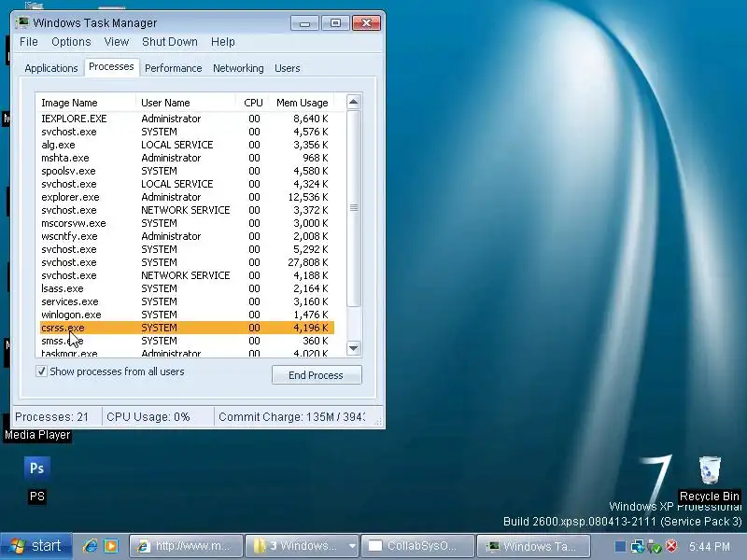Select the taskmgr.exe process row
The height and width of the screenshot is (560, 747).
[187, 353]
